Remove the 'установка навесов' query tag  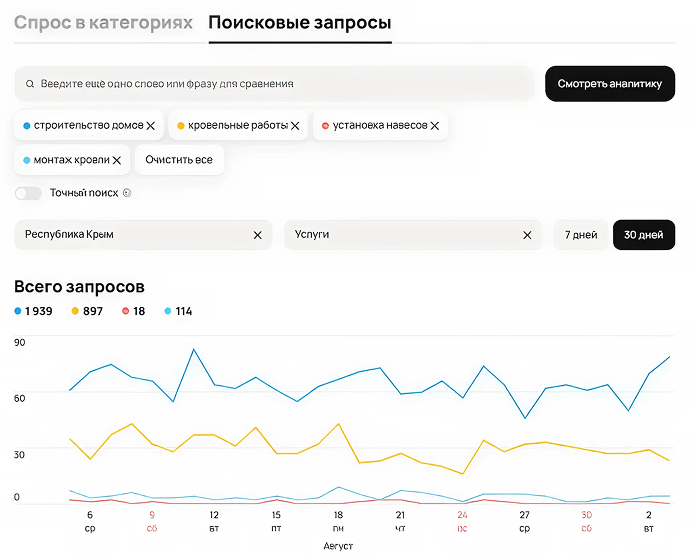tap(435, 126)
